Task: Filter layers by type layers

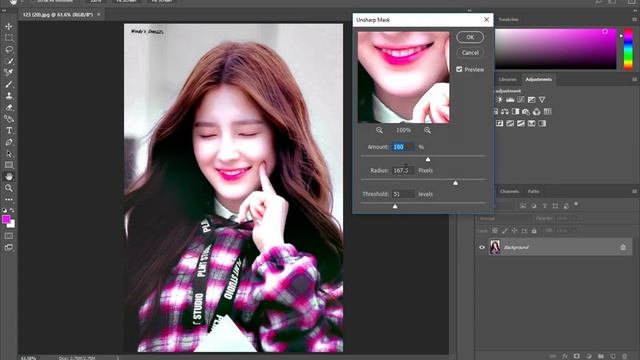Action: [544, 206]
